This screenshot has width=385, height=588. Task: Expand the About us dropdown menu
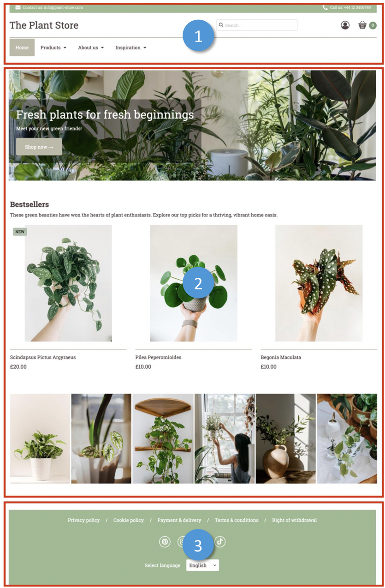point(91,48)
